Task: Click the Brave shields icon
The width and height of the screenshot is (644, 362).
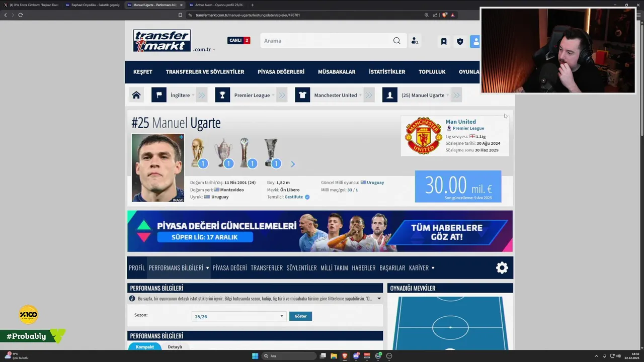Action: [444, 15]
